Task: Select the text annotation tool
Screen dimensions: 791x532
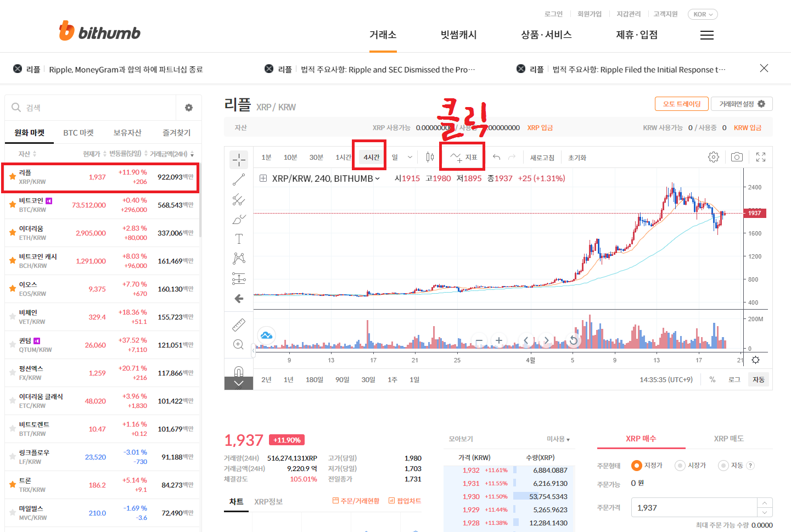Action: (239, 239)
